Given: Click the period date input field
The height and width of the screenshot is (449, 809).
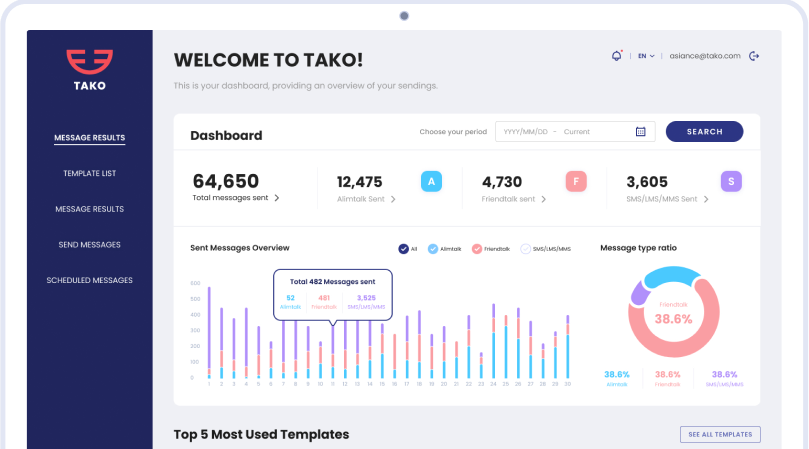Looking at the screenshot, I should (565, 131).
